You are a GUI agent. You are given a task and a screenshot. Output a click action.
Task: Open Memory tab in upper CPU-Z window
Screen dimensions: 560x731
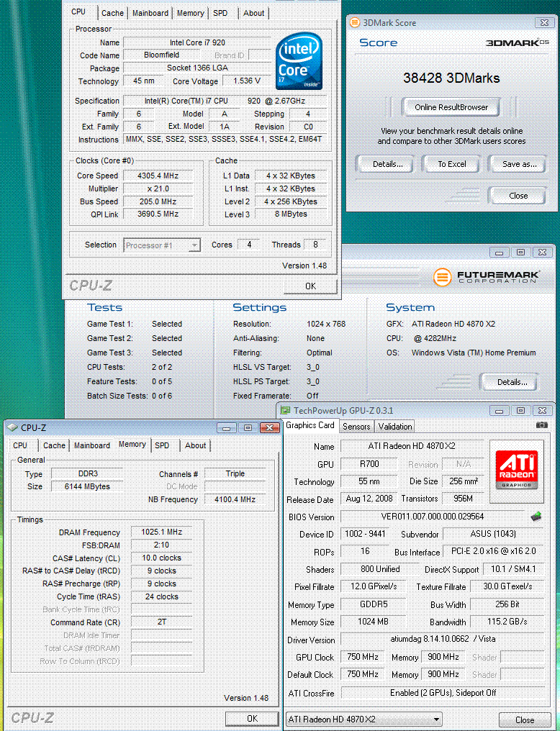point(190,13)
